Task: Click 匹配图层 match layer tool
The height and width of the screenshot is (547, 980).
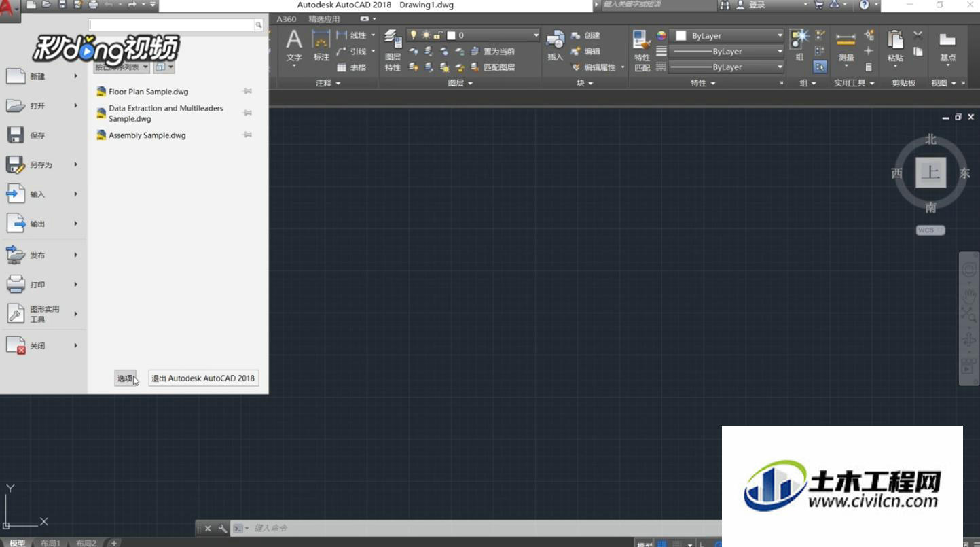Action: 494,67
